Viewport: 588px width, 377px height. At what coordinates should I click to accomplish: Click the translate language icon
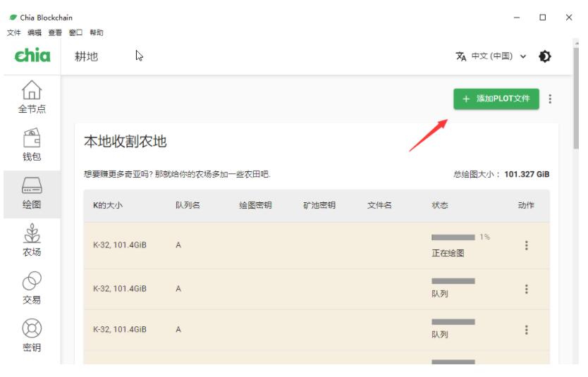pyautogui.click(x=461, y=56)
